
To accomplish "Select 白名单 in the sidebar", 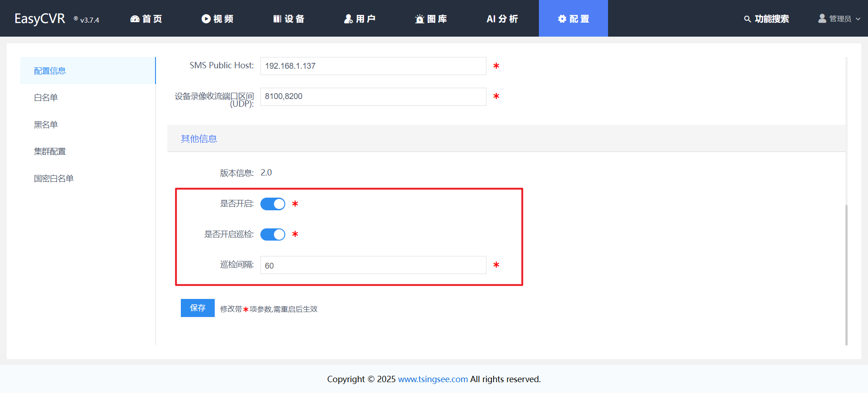I will click(46, 98).
